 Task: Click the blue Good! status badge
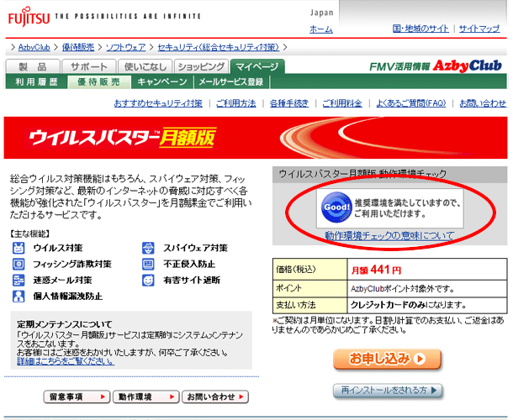pos(336,207)
